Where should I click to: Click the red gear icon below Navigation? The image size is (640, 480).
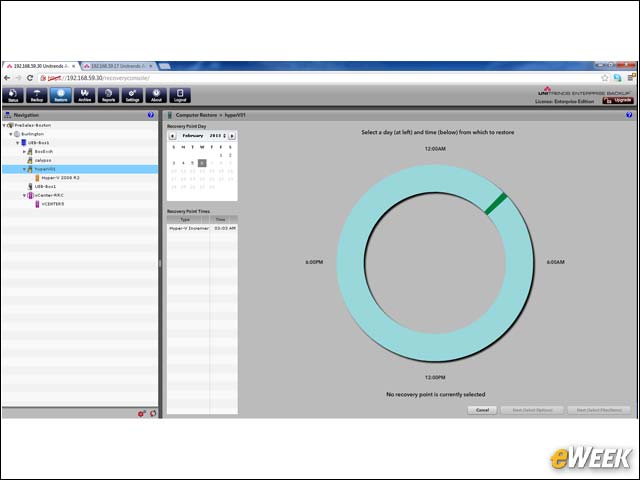pos(141,413)
